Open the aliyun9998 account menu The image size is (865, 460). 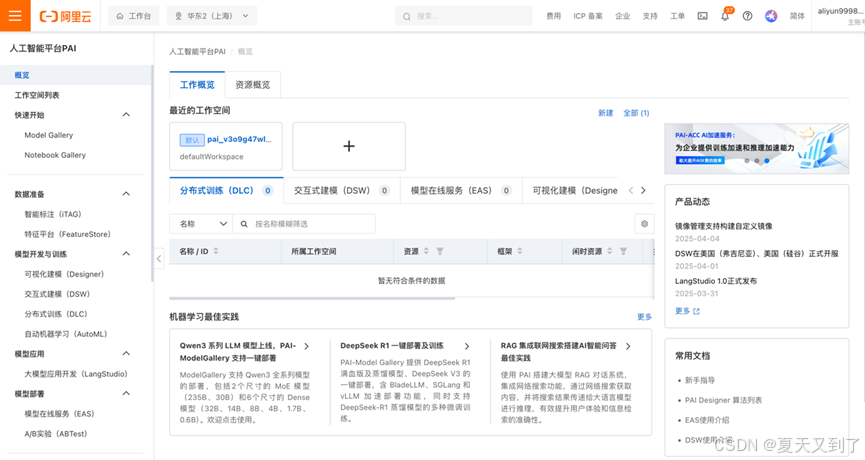coord(841,15)
